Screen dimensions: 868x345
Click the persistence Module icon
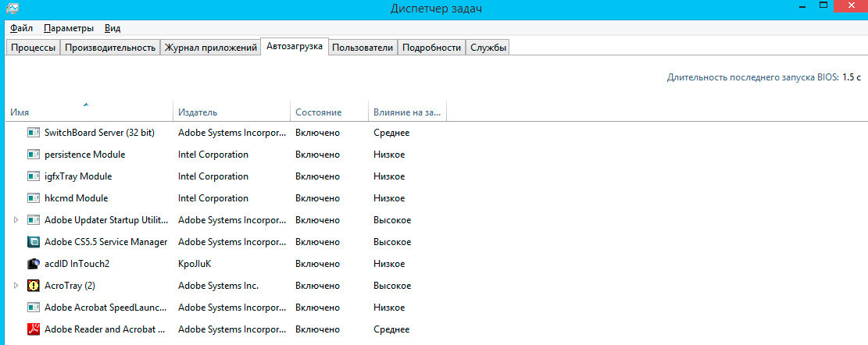[34, 155]
